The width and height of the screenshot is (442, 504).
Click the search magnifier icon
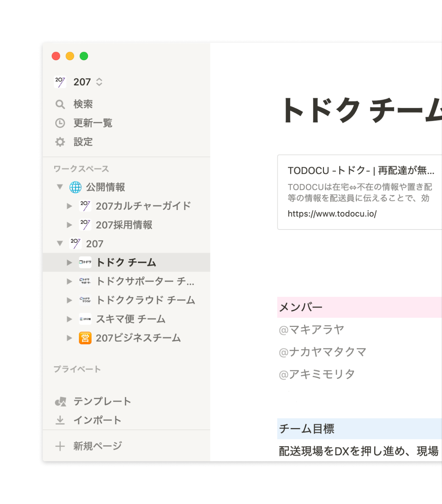[60, 104]
